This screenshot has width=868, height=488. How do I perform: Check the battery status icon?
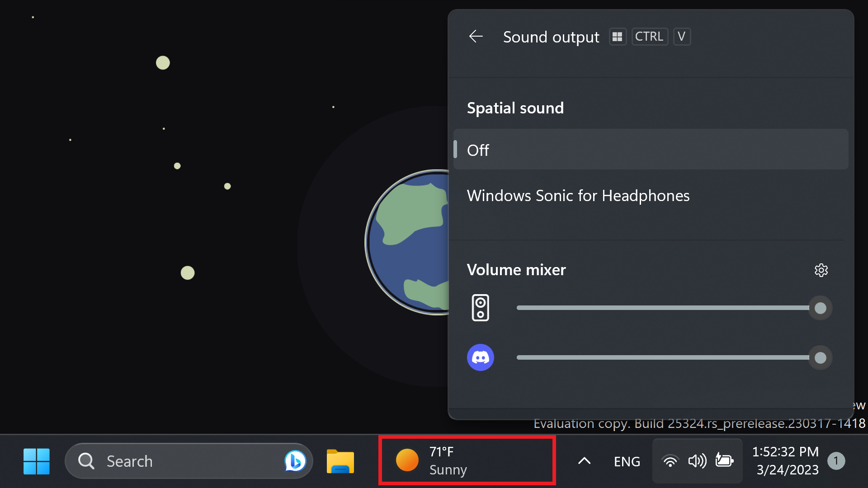[725, 461]
